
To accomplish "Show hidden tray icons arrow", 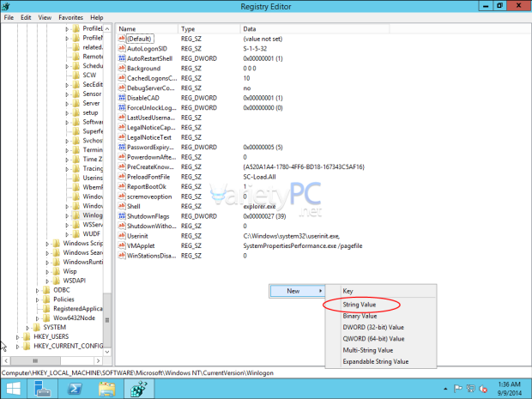I will coord(445,389).
